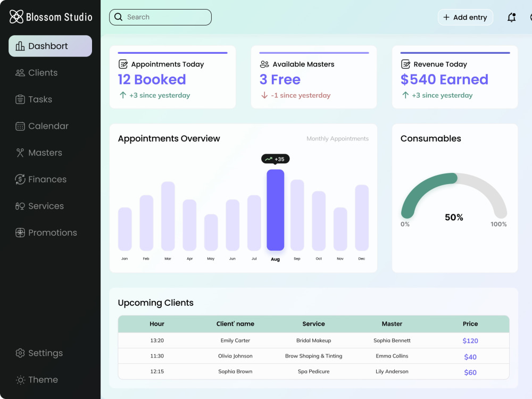The width and height of the screenshot is (532, 399).
Task: Click the Clients people icon in sidebar
Action: (x=20, y=72)
